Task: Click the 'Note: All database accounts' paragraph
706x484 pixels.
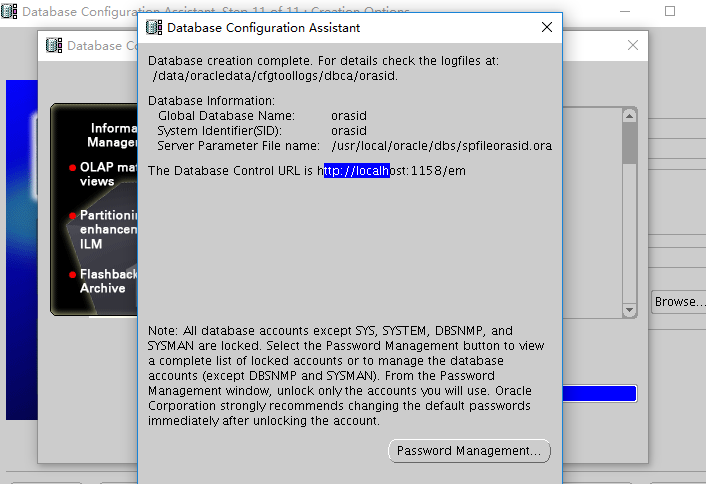Action: point(346,375)
